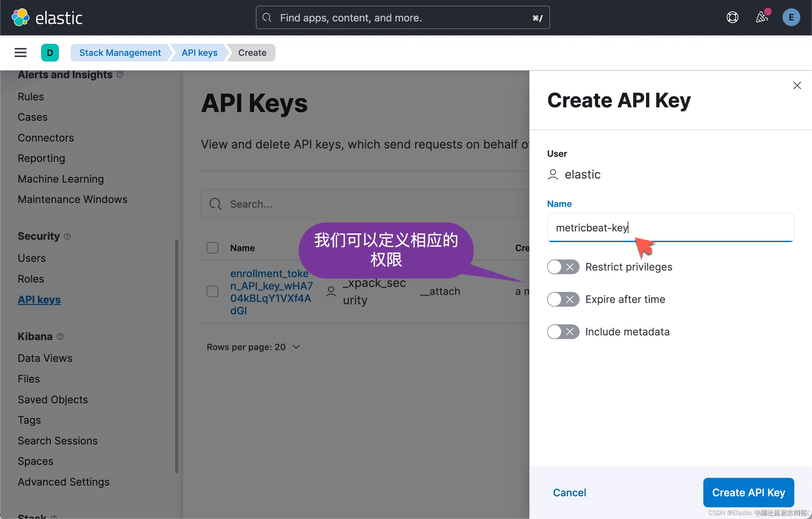Open the help lifebuoy menu
Image resolution: width=812 pixels, height=519 pixels.
pyautogui.click(x=732, y=17)
